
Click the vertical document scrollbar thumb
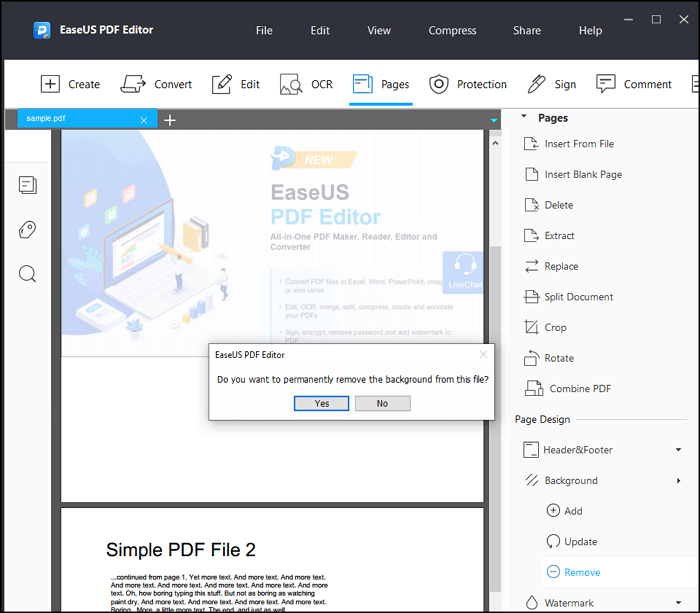(x=495, y=417)
